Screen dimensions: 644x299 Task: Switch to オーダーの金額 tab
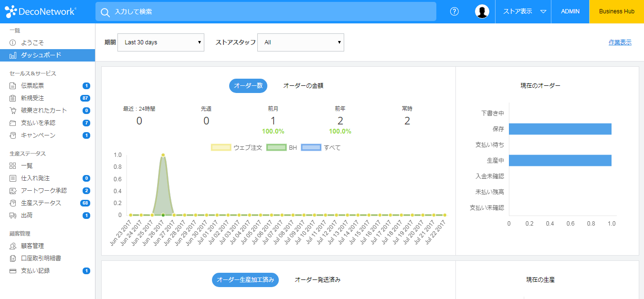tap(303, 86)
